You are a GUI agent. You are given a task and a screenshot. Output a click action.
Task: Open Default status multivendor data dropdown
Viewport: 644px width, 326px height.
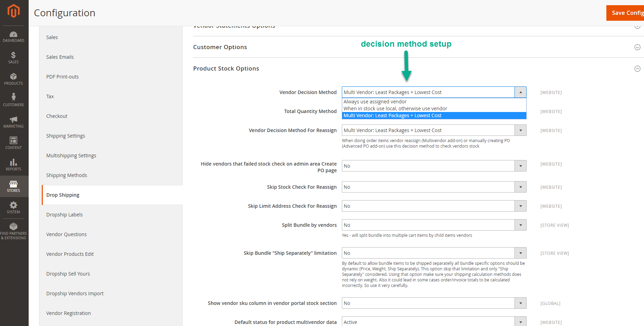pyautogui.click(x=434, y=322)
